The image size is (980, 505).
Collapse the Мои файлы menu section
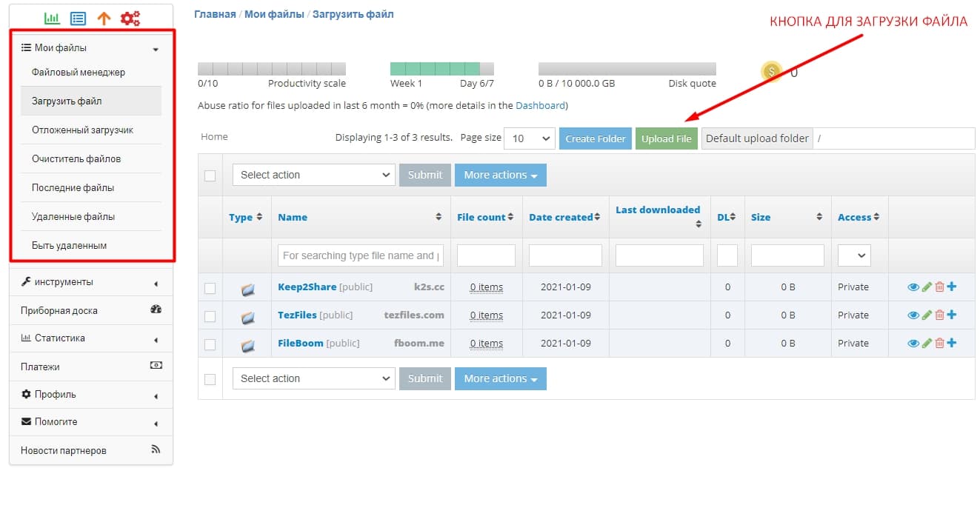pos(91,48)
